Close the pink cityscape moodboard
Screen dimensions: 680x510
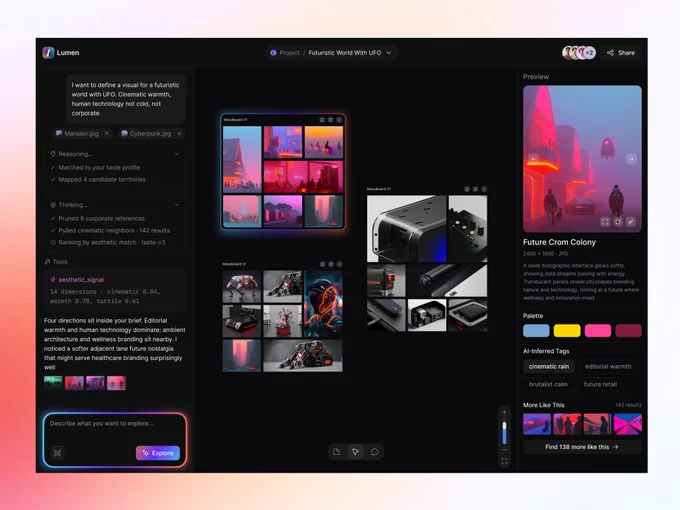[339, 120]
